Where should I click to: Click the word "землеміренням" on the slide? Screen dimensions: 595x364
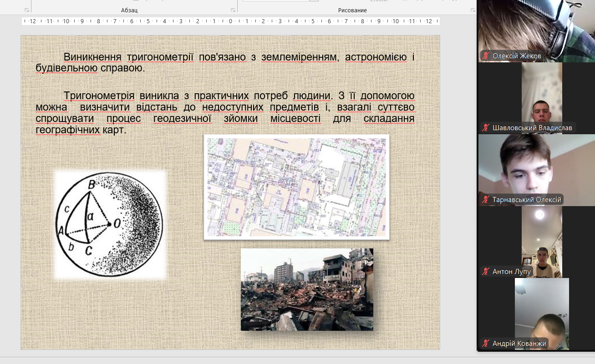pos(300,57)
